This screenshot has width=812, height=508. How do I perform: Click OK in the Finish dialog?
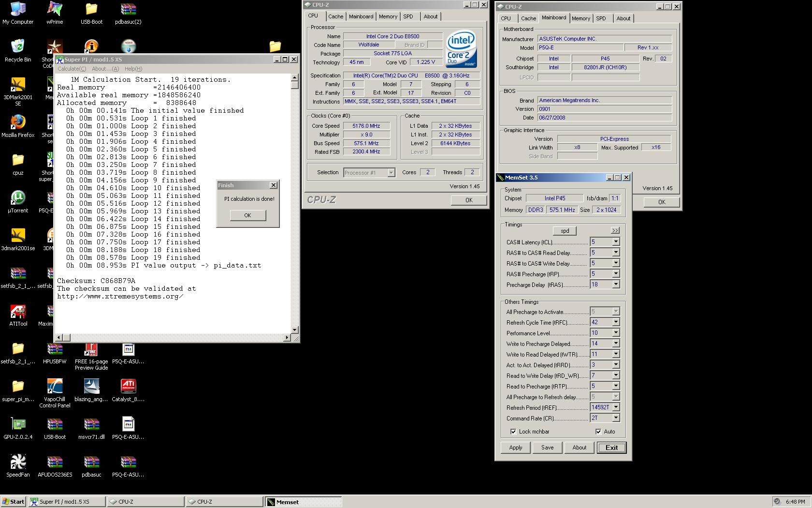click(x=247, y=215)
